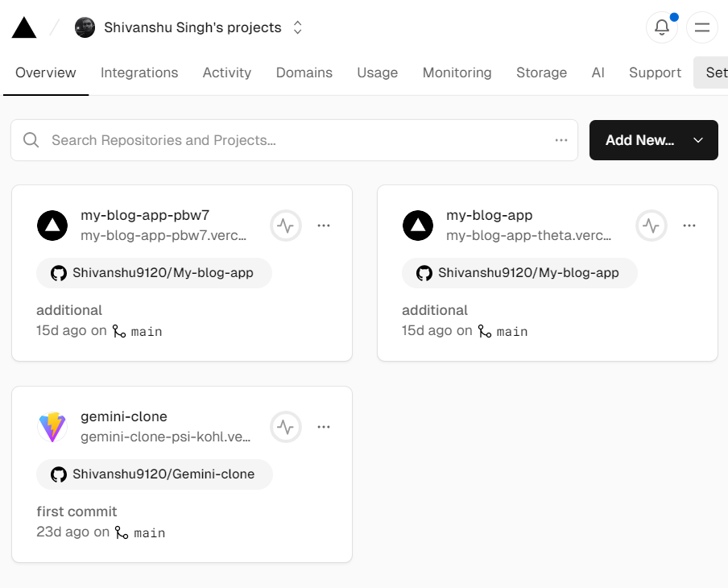Image resolution: width=728 pixels, height=588 pixels.
Task: Click the main branch on gemini-clone
Action: [x=150, y=532]
